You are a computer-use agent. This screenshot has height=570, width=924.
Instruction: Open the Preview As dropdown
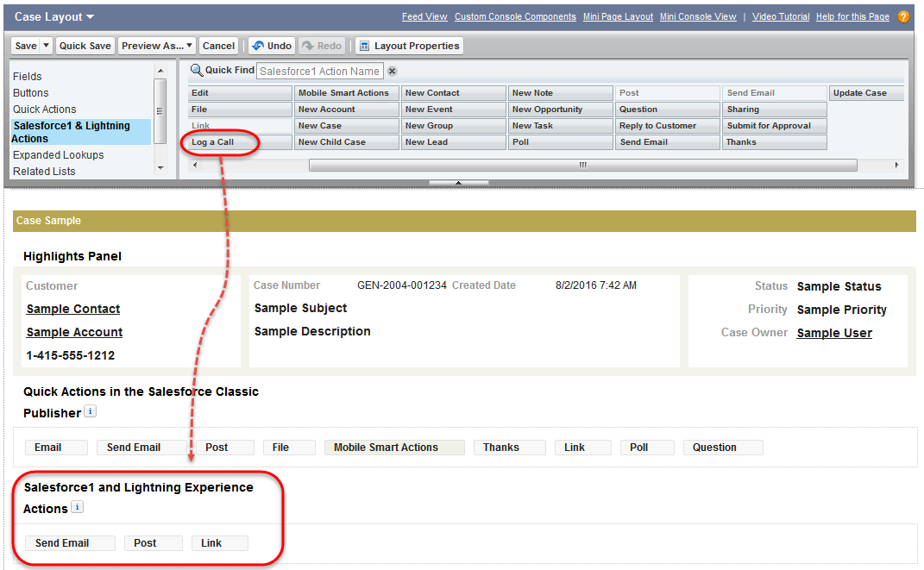coord(157,46)
